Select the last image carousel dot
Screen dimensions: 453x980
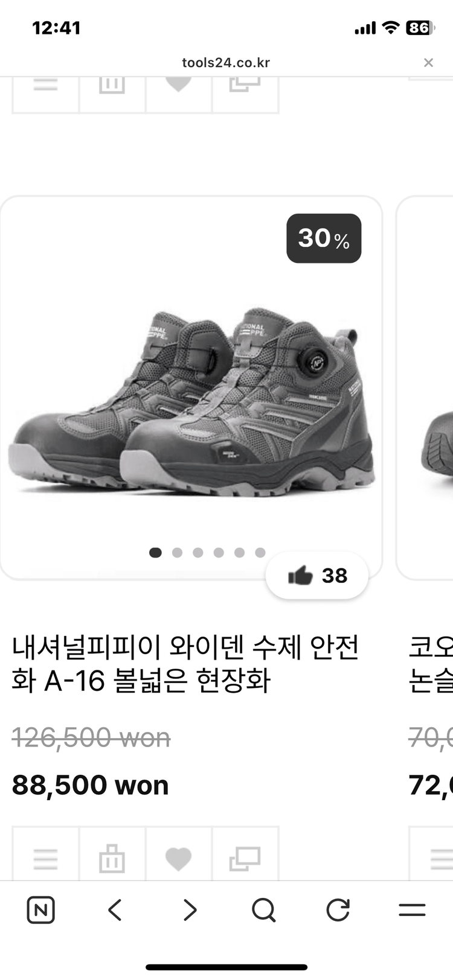click(260, 553)
